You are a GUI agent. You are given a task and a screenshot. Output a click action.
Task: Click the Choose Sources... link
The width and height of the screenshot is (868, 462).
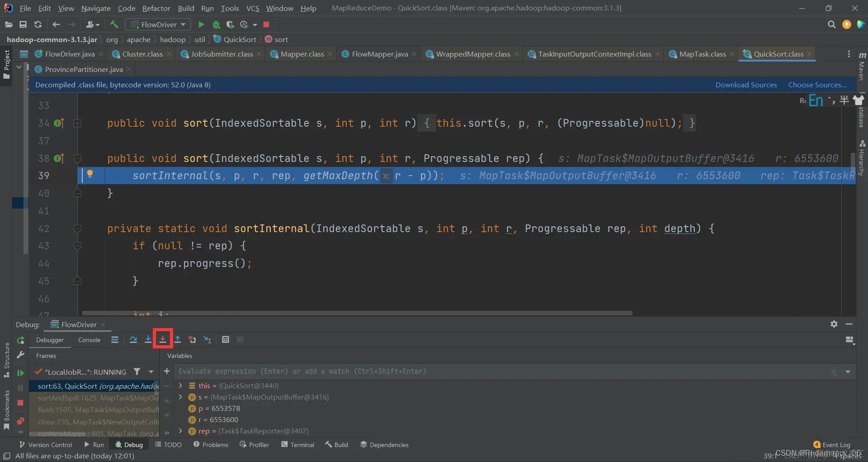tap(817, 85)
